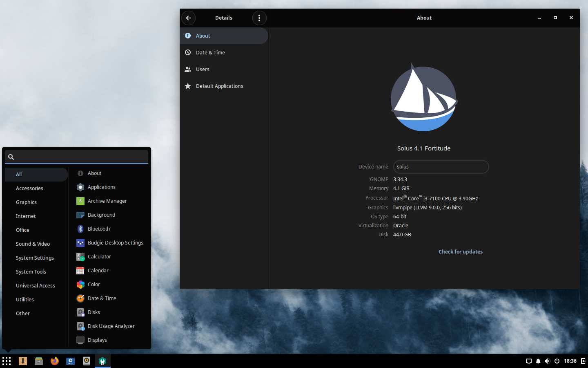Open the Rhythmbox speaker icon in taskbar

87,361
